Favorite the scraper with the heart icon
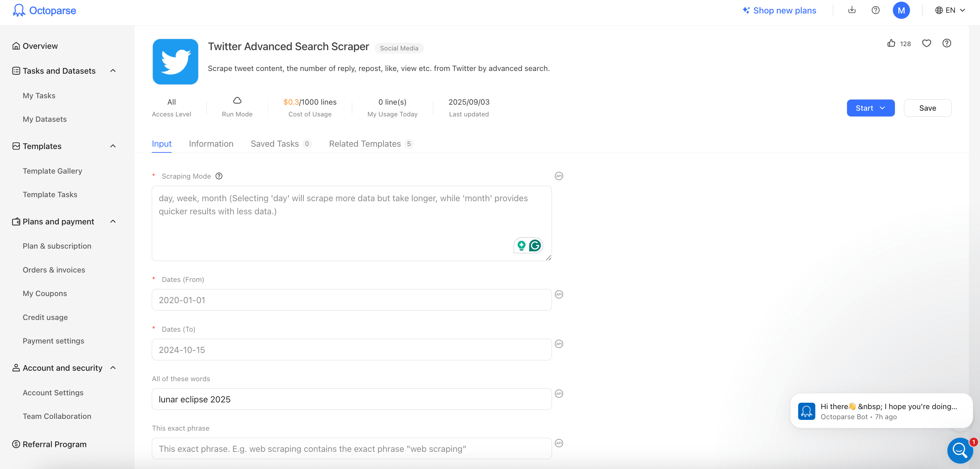 coord(926,44)
